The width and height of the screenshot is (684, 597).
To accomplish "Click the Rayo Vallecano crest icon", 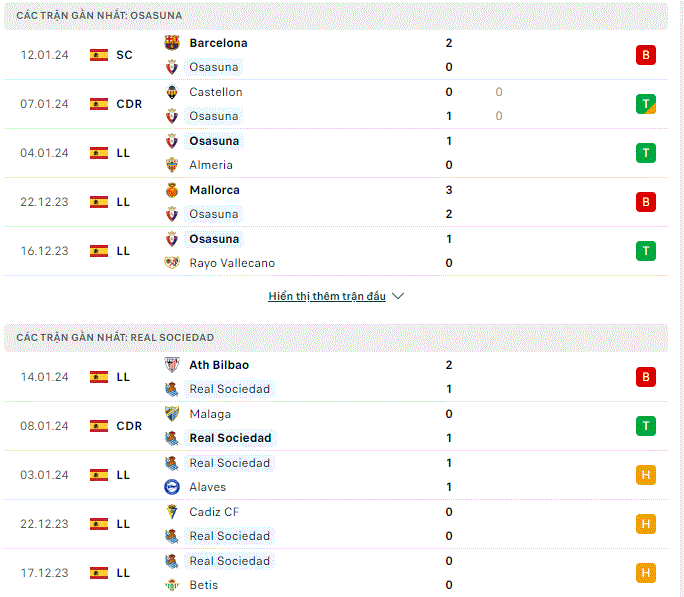I will pos(172,263).
